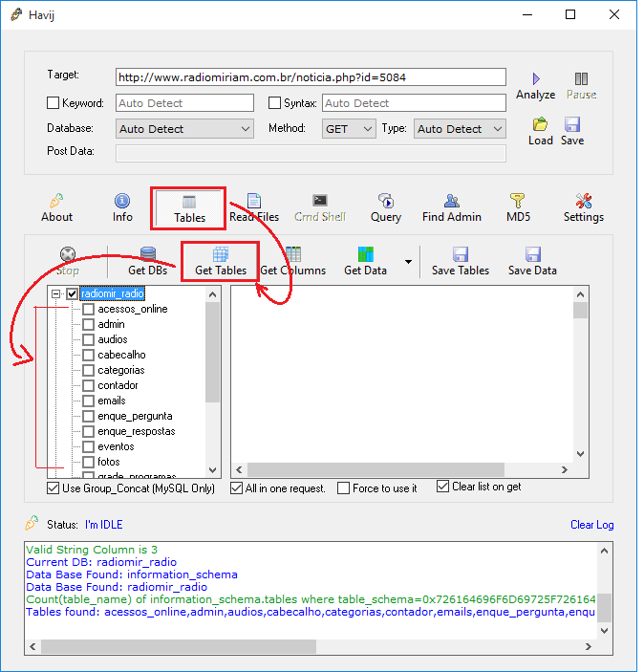Click the log horizontal scrollbar thumb
The width and height of the screenshot is (644, 672).
click(179, 646)
